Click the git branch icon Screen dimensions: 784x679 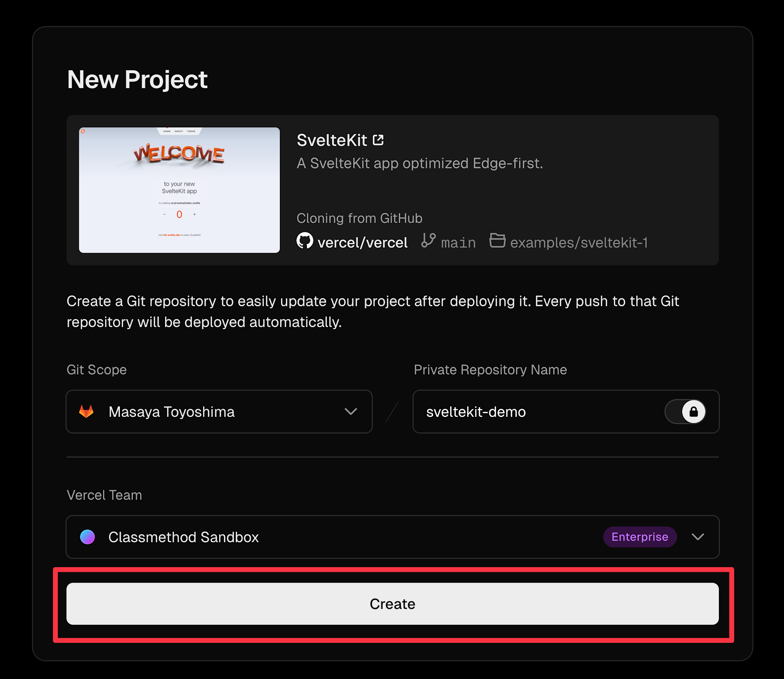coord(428,240)
